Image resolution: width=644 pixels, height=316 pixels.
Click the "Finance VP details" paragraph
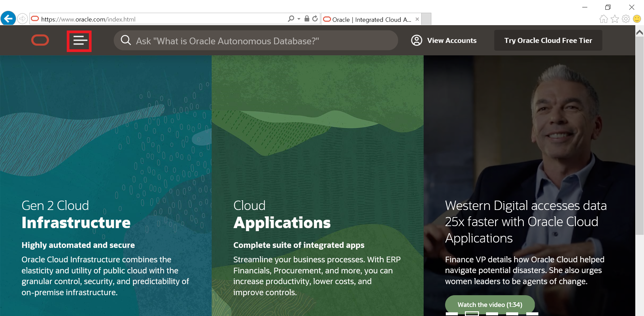(525, 270)
